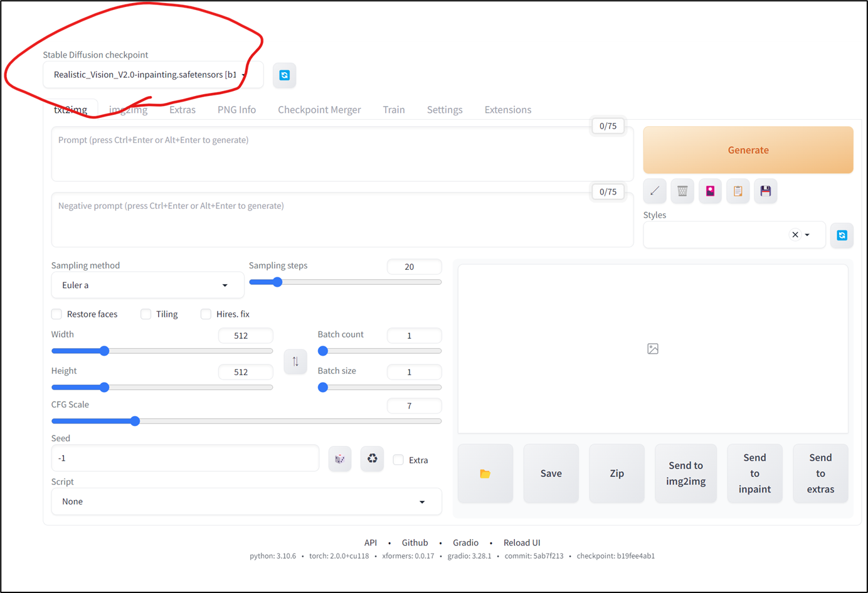Switch to the img2img tab
Image resolution: width=868 pixels, height=593 pixels.
[127, 109]
